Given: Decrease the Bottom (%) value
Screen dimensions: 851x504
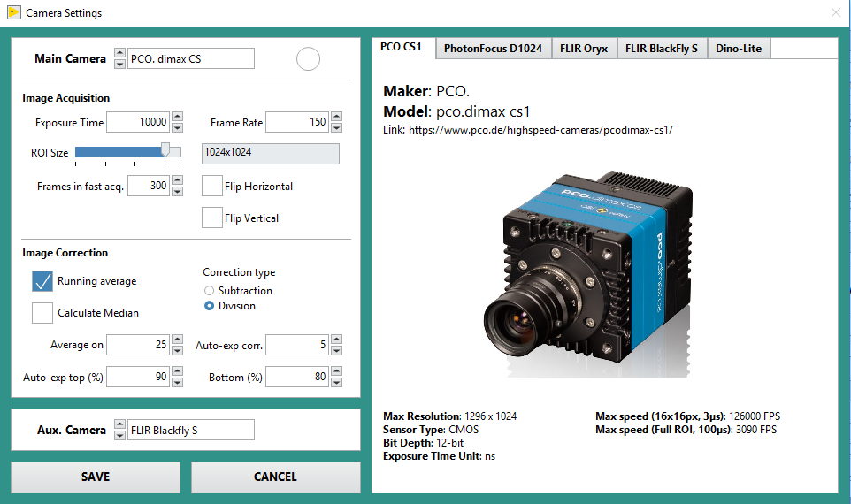Looking at the screenshot, I should (336, 382).
